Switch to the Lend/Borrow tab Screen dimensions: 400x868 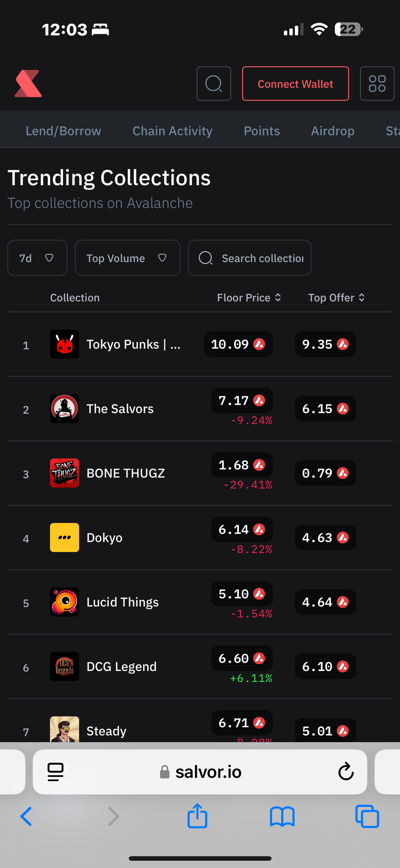(x=63, y=131)
